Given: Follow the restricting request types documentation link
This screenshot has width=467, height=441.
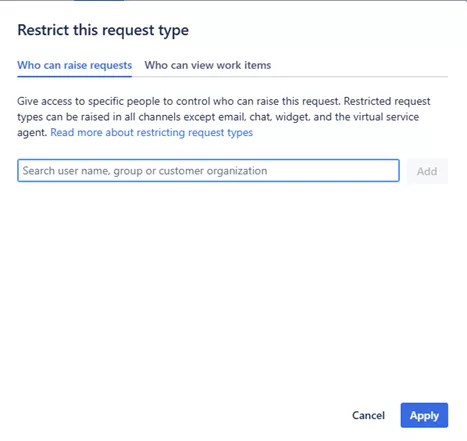Looking at the screenshot, I should coord(152,132).
